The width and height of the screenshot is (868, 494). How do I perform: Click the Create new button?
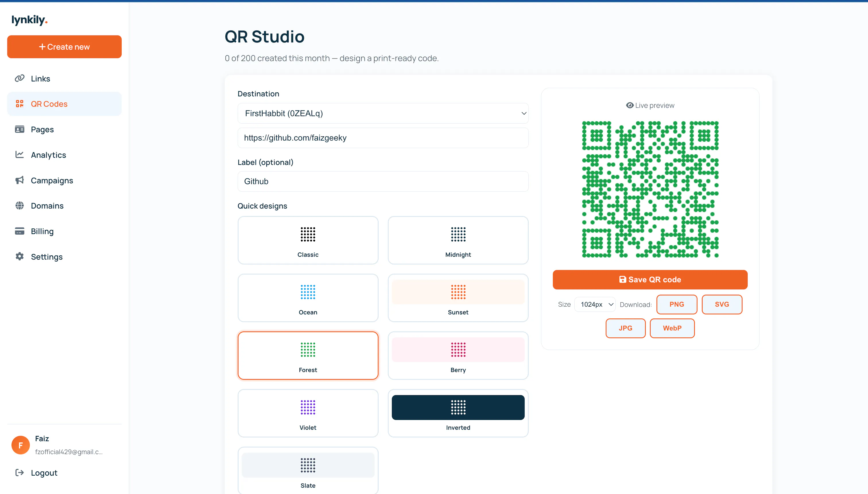click(65, 47)
